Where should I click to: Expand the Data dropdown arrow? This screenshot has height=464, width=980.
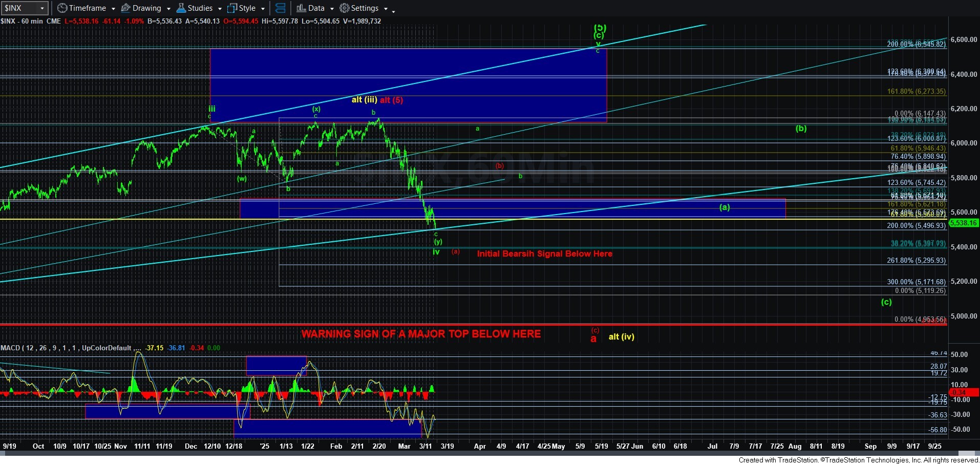[x=332, y=9]
